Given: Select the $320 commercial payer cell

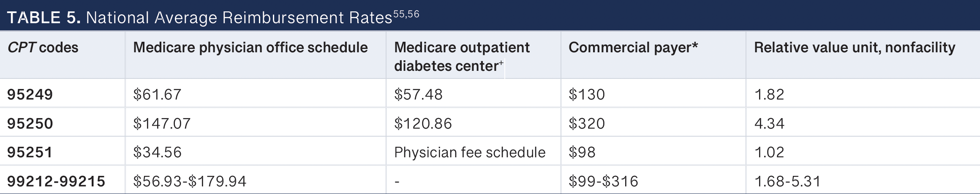Looking at the screenshot, I should click(x=587, y=123).
